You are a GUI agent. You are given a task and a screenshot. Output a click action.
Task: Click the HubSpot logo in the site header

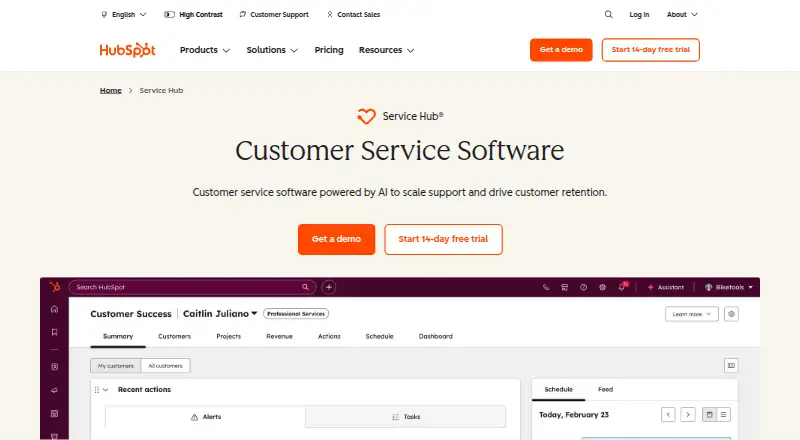point(127,50)
